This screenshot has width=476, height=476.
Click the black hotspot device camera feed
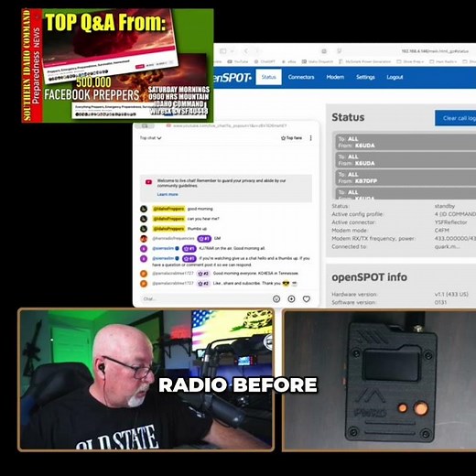coord(379,380)
